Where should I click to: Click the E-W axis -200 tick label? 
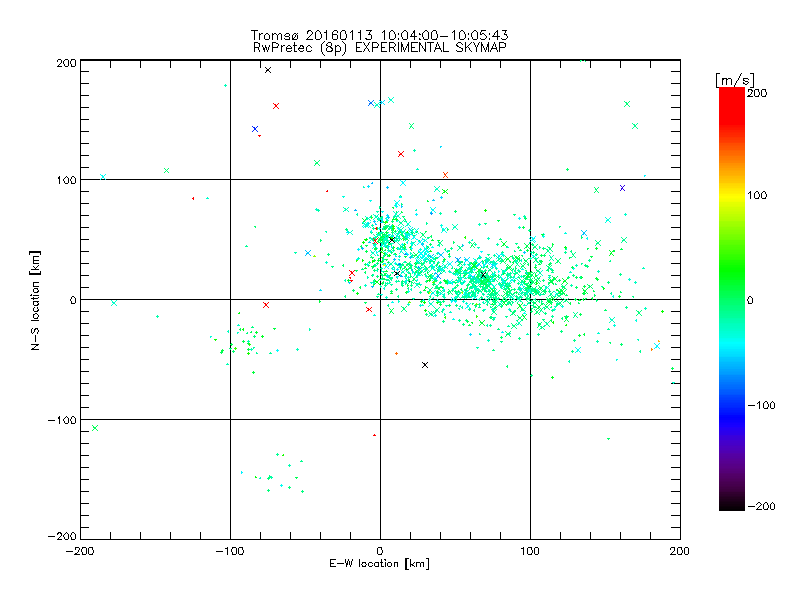tap(80, 551)
